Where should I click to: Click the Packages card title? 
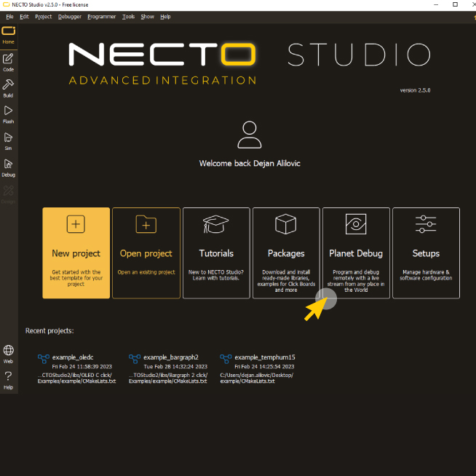(286, 253)
